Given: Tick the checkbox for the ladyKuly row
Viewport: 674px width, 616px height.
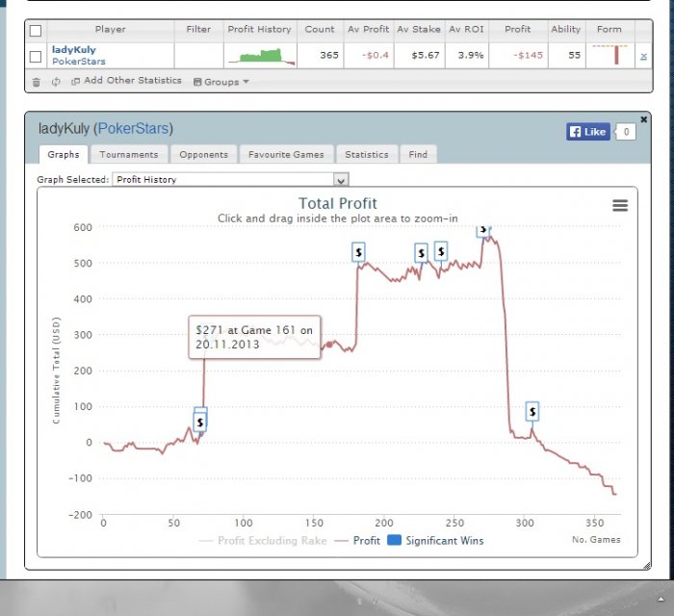Looking at the screenshot, I should pos(36,56).
